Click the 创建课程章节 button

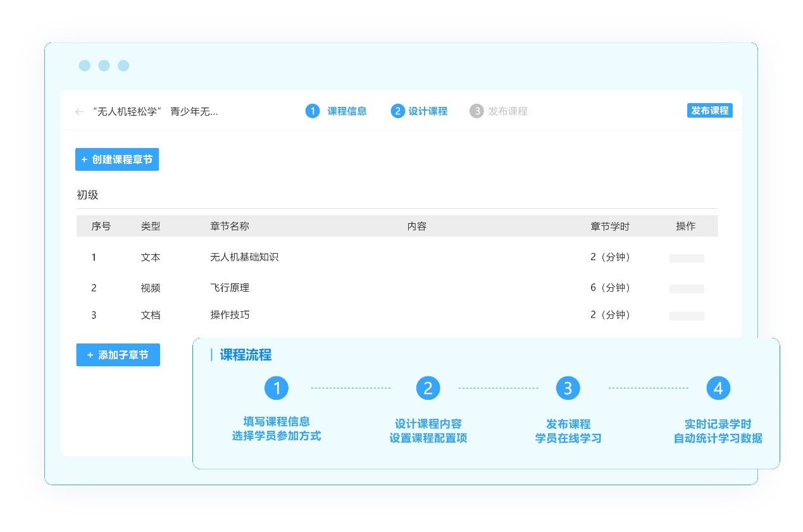(x=117, y=159)
